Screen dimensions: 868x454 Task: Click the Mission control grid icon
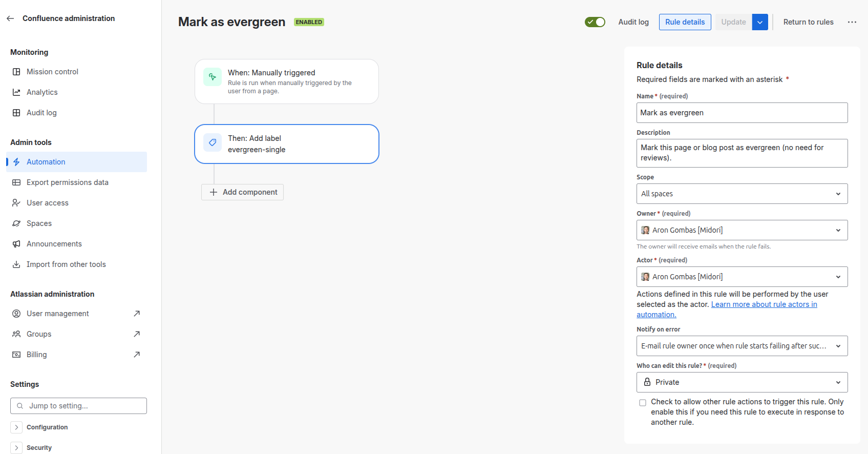click(16, 72)
